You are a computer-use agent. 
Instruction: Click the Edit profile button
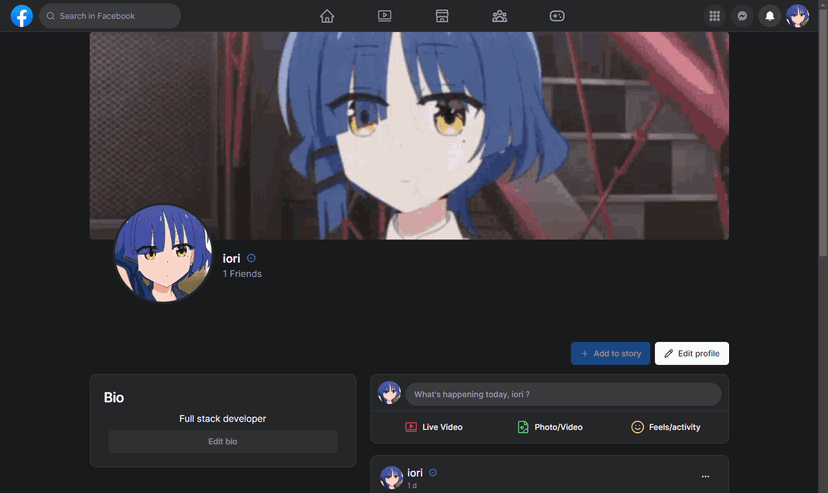click(x=692, y=354)
